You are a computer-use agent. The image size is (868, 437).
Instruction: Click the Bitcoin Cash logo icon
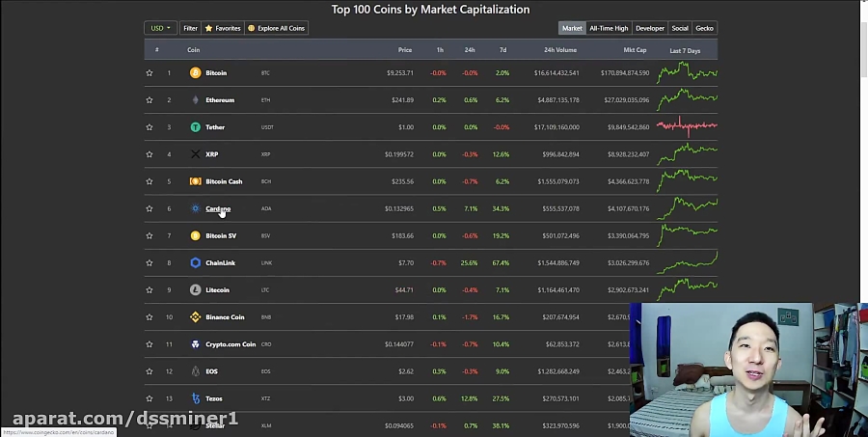[196, 181]
